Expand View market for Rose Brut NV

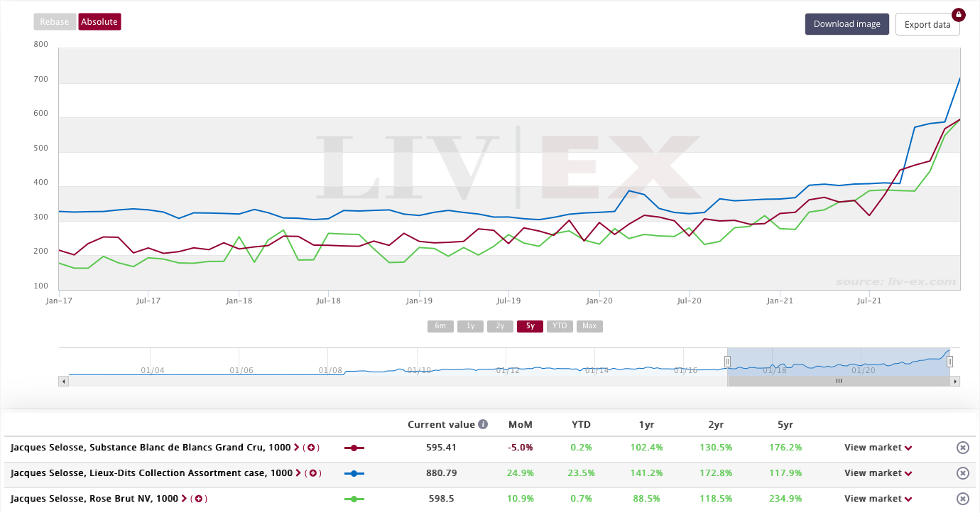pyautogui.click(x=878, y=499)
